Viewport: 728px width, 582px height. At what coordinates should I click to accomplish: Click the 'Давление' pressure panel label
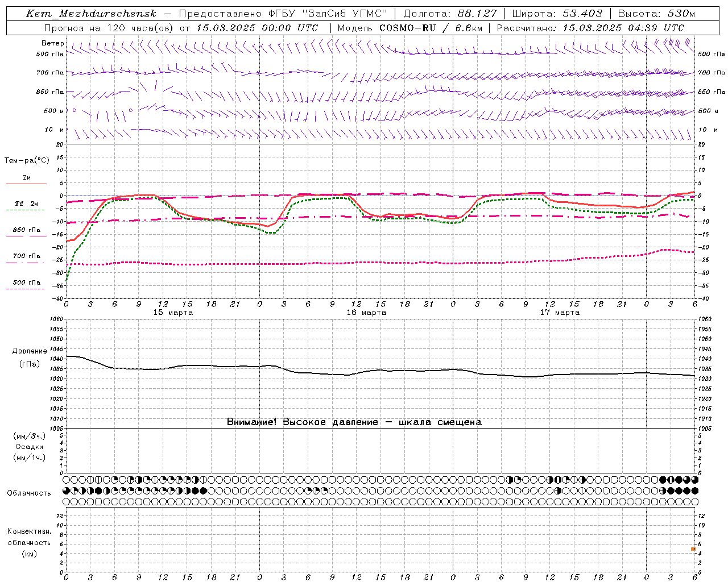tap(30, 351)
